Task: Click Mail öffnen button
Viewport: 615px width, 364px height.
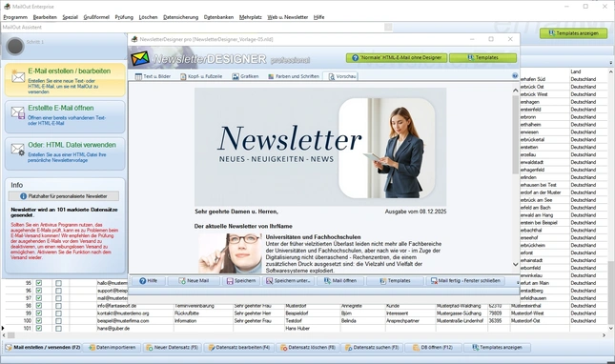Action: coord(340,281)
